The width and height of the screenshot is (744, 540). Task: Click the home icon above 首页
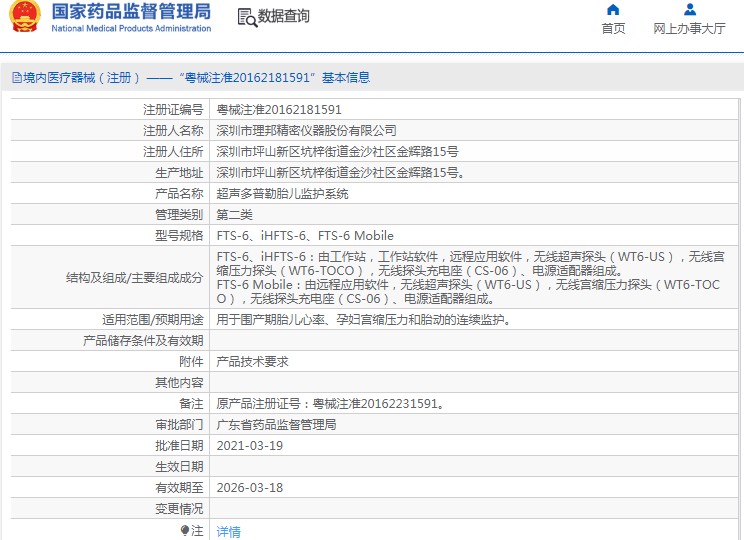[613, 10]
